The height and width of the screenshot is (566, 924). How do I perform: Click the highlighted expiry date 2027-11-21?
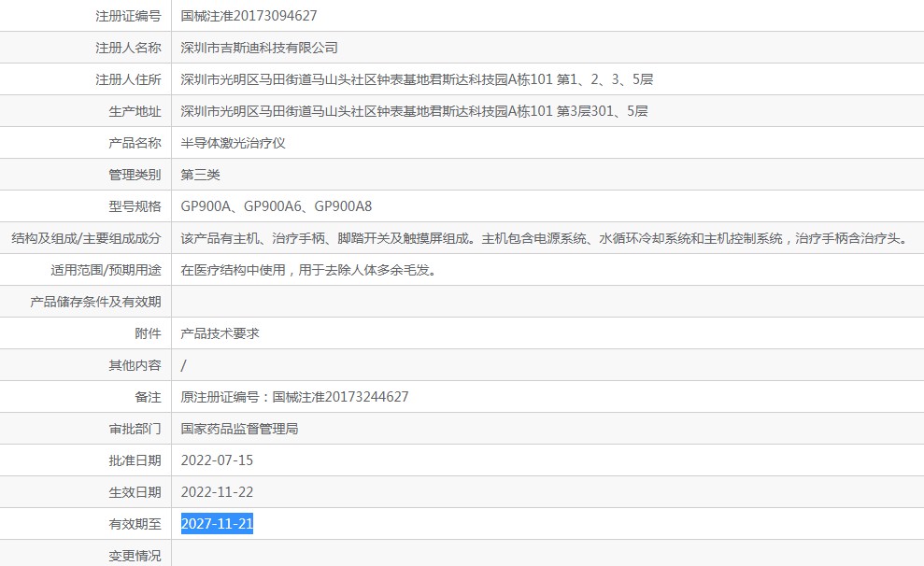coord(217,524)
